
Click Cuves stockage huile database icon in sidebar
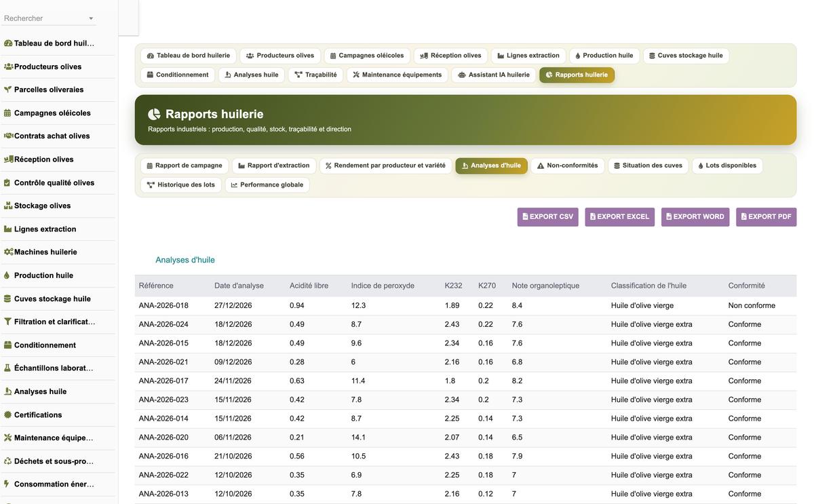coord(8,298)
